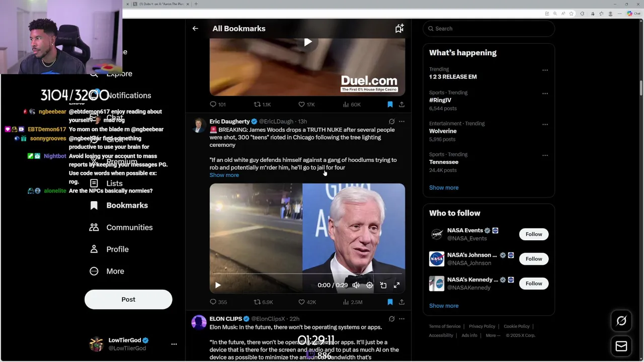Expand Eric Daugherty post with Show more
The image size is (644, 362).
coord(224,175)
